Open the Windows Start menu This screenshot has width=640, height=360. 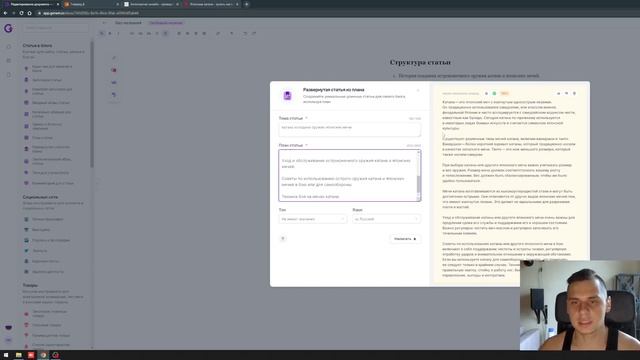click(6, 355)
